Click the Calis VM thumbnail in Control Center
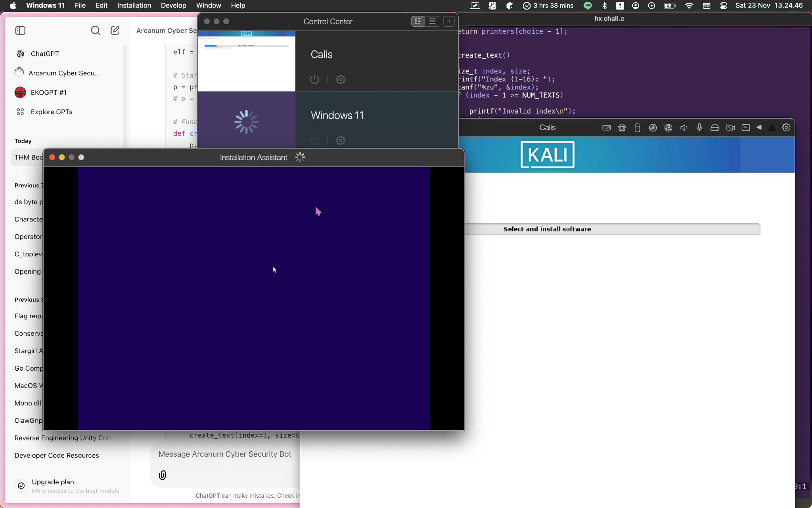 [x=247, y=61]
